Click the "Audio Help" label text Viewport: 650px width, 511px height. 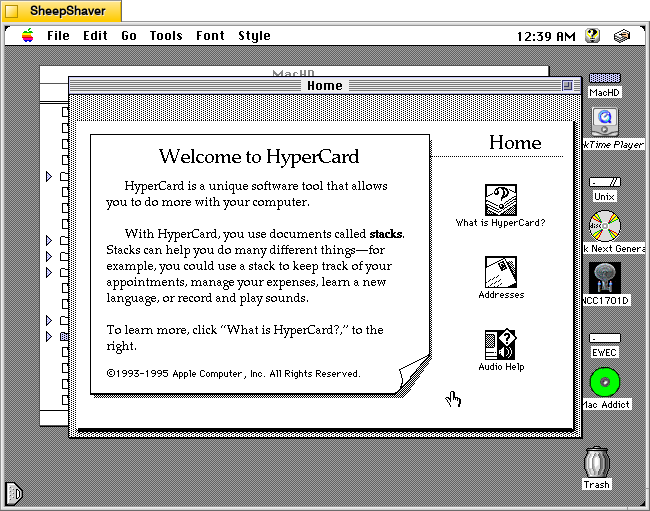tap(501, 367)
